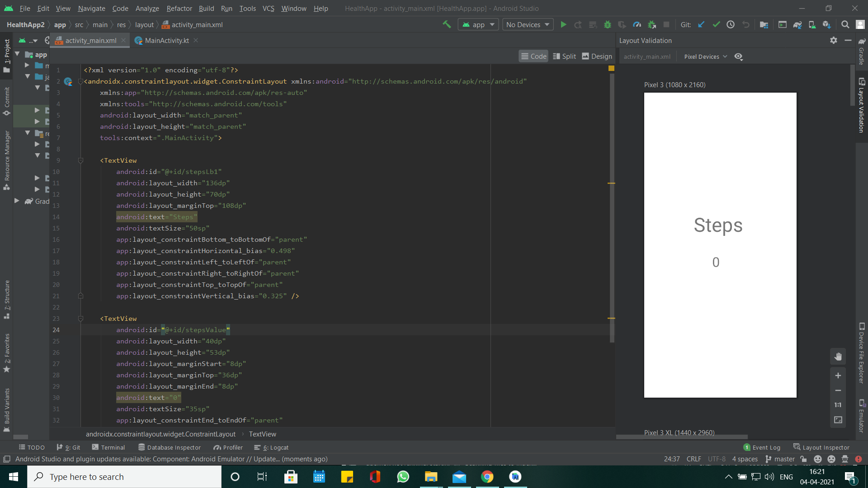Click the Git update project arrow

tap(701, 24)
